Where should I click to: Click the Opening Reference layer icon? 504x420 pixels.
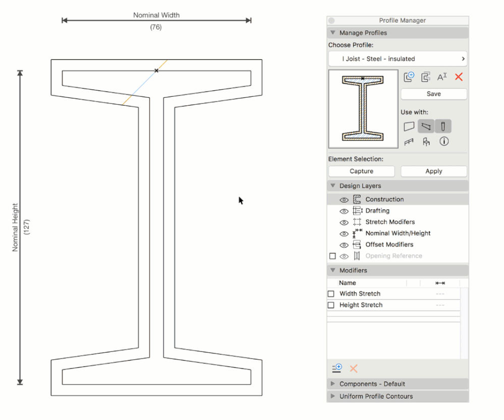(357, 256)
